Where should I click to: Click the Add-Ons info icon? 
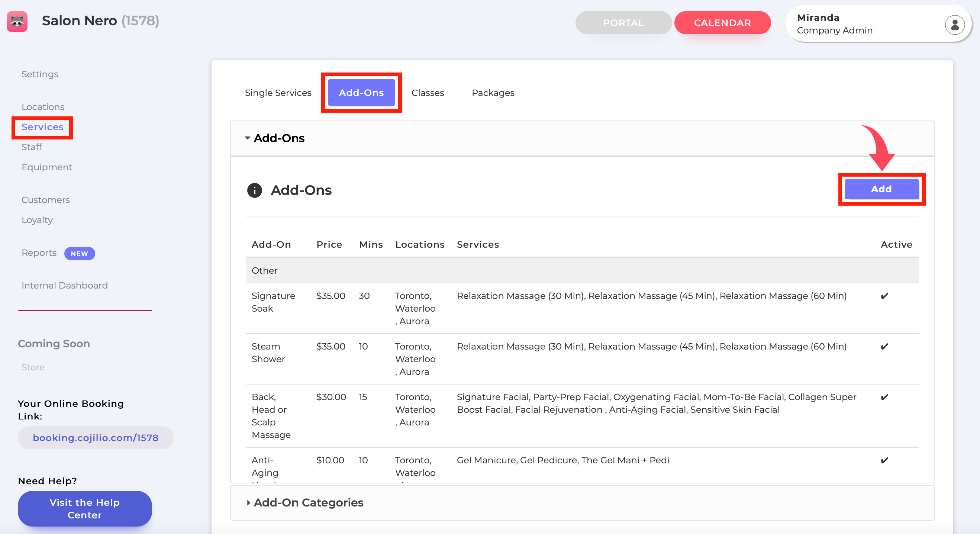pos(255,190)
